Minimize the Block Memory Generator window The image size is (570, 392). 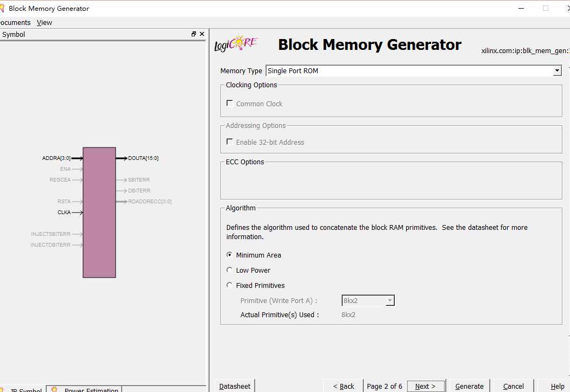pyautogui.click(x=521, y=8)
